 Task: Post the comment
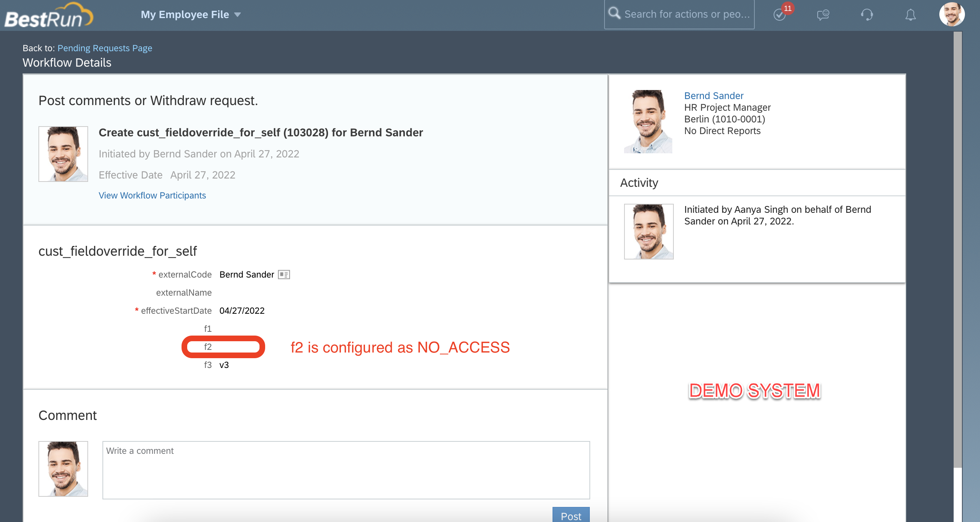571,515
